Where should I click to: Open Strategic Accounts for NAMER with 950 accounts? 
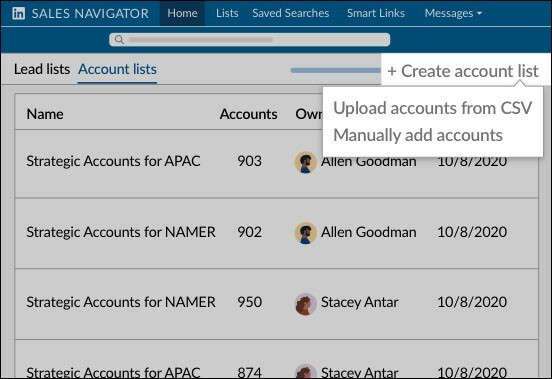click(x=121, y=302)
